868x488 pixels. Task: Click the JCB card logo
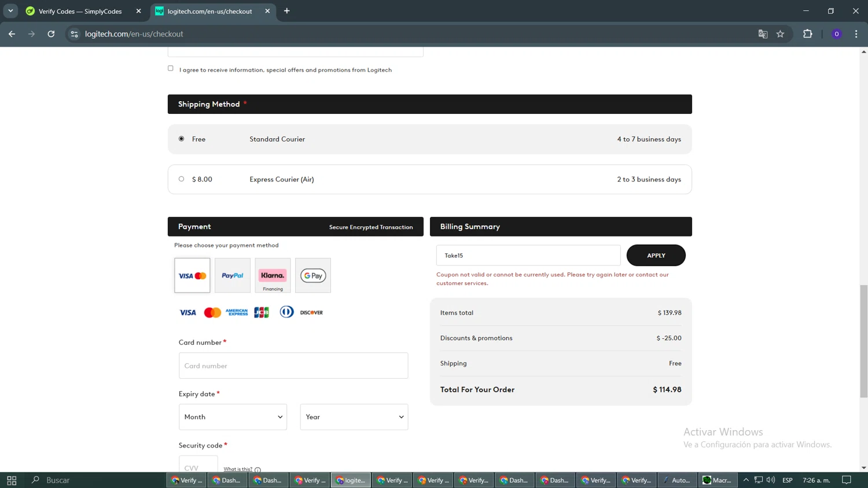[x=262, y=312]
